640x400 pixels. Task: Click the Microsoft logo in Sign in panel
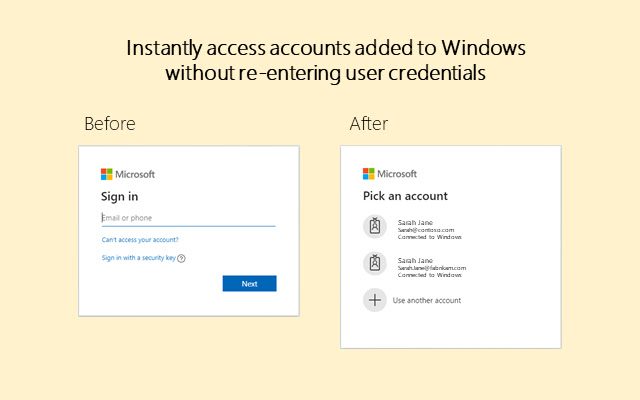[107, 174]
